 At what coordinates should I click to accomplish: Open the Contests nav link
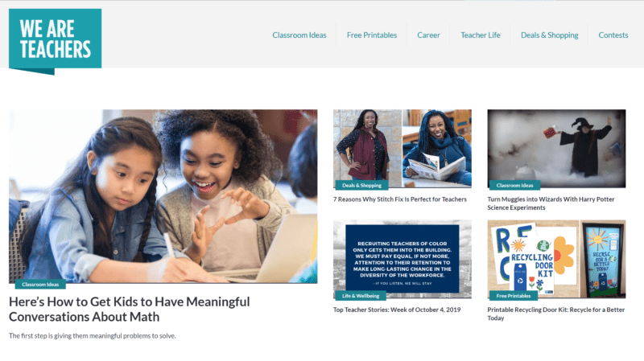(613, 35)
